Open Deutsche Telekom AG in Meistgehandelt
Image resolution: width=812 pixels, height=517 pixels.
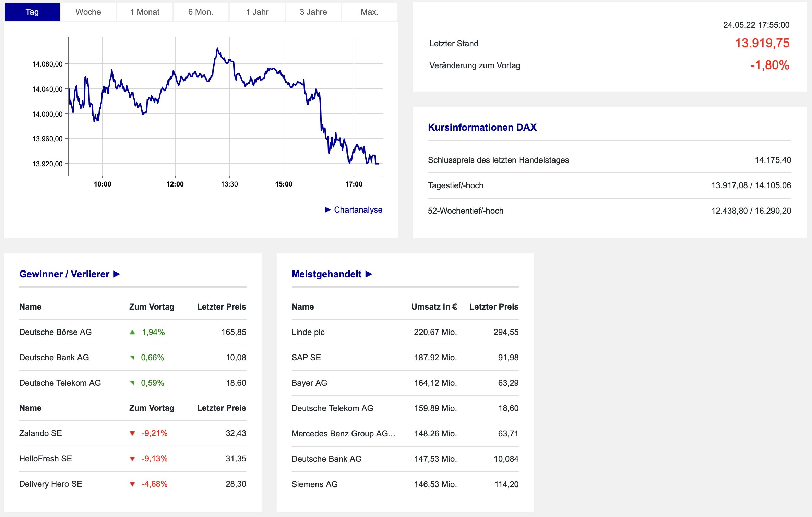pyautogui.click(x=332, y=408)
